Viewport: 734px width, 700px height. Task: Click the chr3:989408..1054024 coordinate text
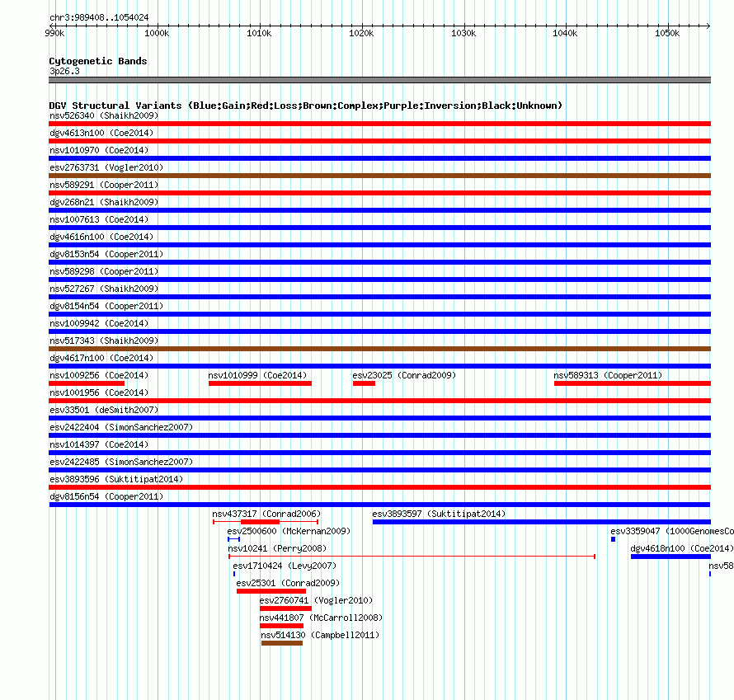[99, 17]
